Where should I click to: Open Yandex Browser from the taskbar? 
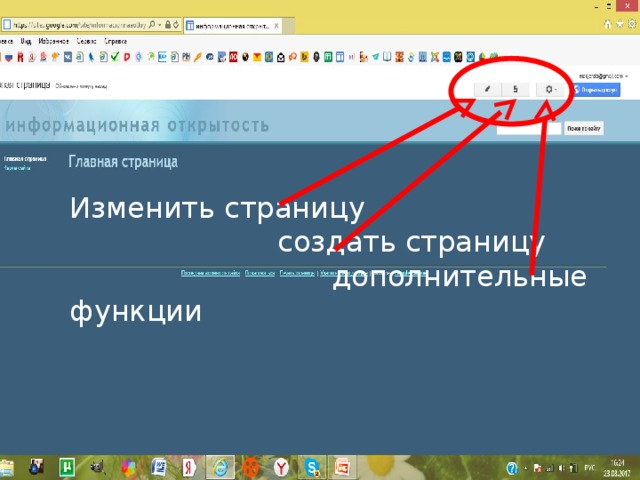281,467
